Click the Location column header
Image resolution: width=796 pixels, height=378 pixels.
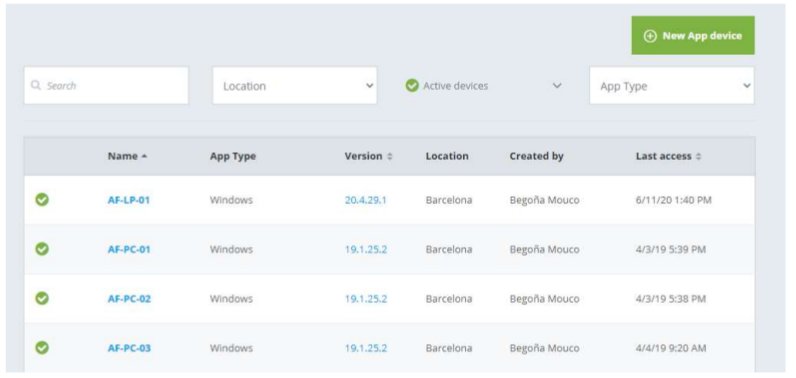coord(447,156)
